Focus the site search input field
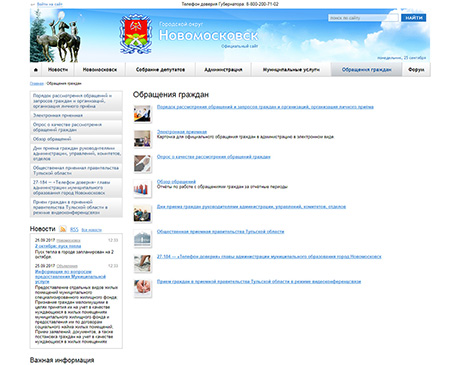Image resolution: width=460 pixels, height=365 pixels. (x=363, y=18)
